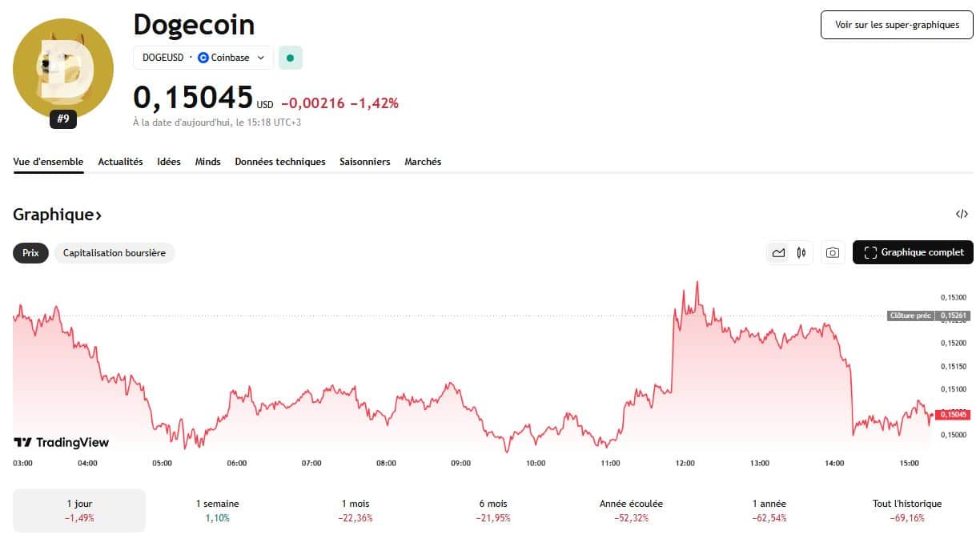
Task: Select the line chart style icon
Action: pos(778,252)
